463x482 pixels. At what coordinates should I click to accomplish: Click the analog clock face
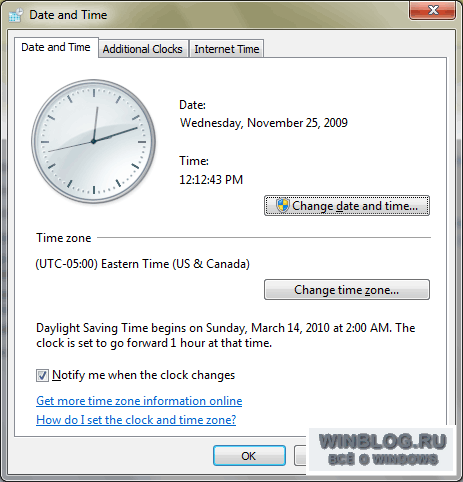(x=94, y=141)
